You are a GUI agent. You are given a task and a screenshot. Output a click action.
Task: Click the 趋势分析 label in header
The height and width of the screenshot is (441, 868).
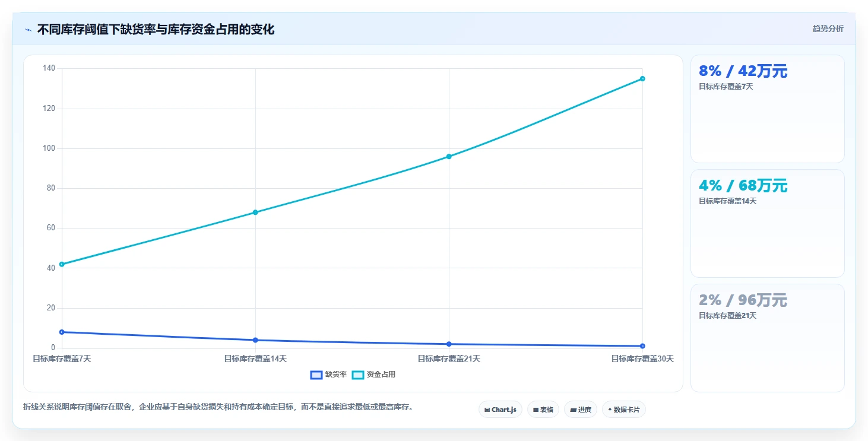828,28
